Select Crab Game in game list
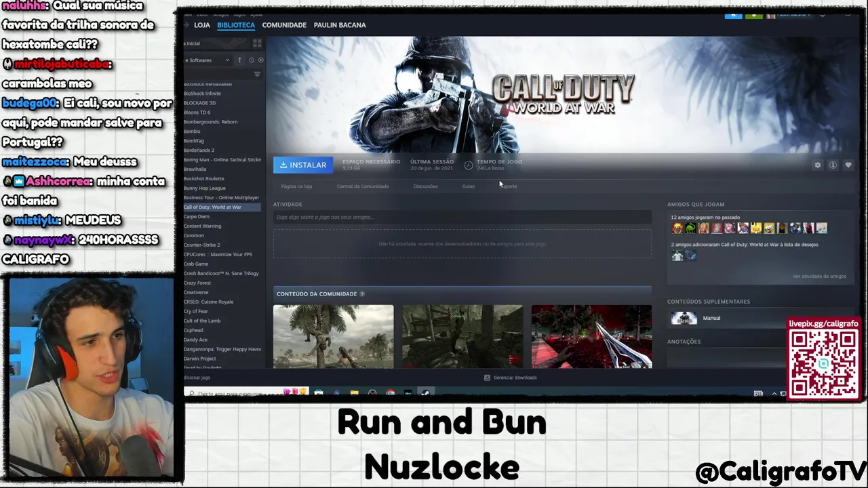Screen dimensions: 868x488 pyautogui.click(x=196, y=264)
